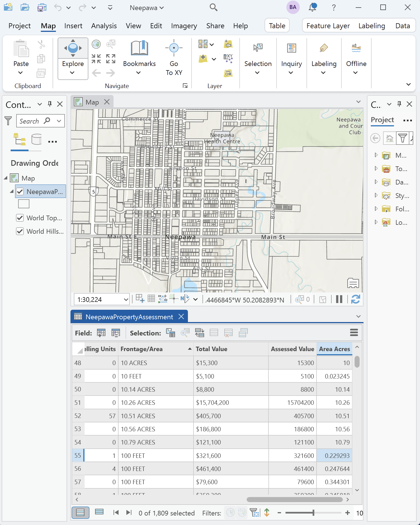Viewport: 420px width, 525px height.
Task: Click the Add Data icon
Action: coord(203,59)
